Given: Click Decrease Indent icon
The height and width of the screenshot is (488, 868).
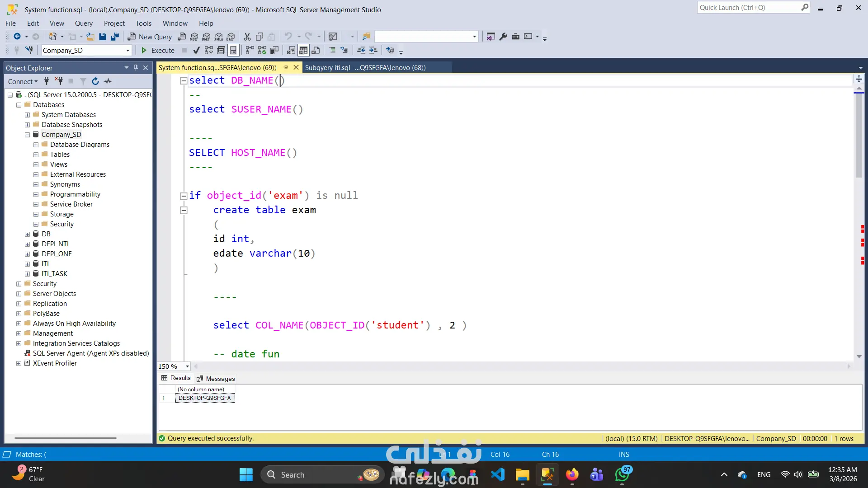Looking at the screenshot, I should point(361,50).
